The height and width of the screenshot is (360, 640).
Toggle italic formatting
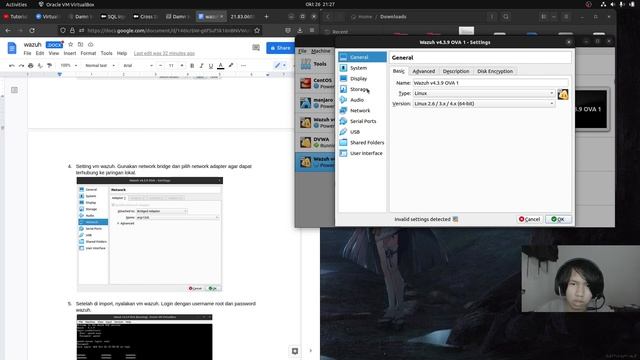point(201,65)
